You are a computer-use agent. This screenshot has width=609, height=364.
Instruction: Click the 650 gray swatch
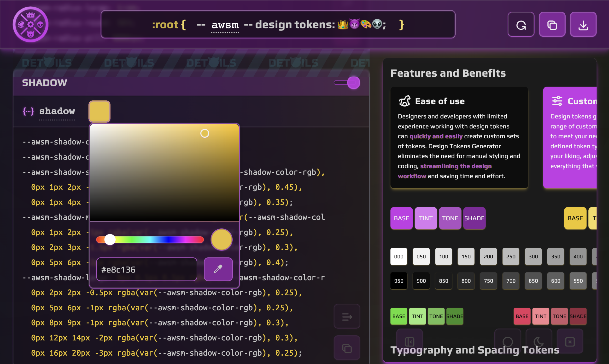point(533,281)
